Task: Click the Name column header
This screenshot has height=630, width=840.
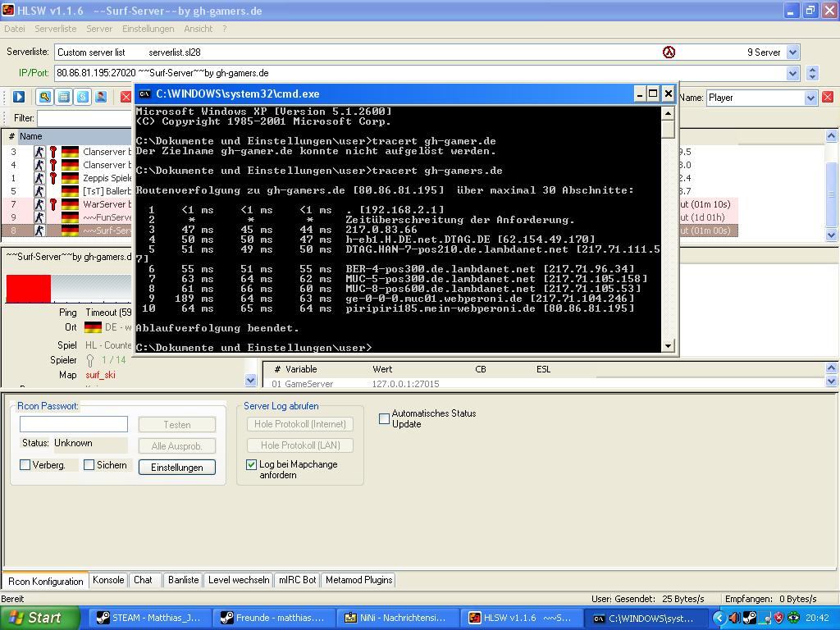Action: 75,136
